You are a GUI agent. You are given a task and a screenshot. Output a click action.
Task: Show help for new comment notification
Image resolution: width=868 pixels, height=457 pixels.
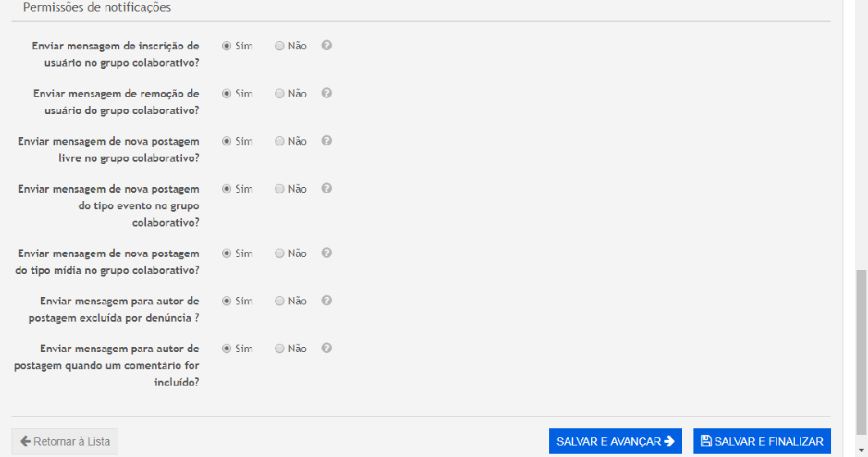click(x=326, y=348)
